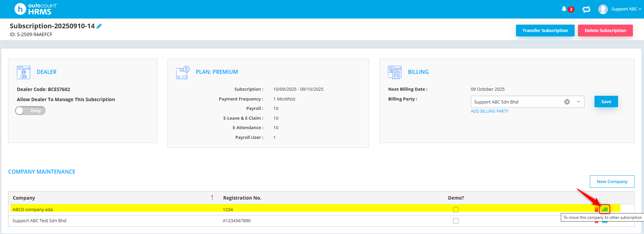Tick Demo checkbox for Support ABC Test
Viewport: 644px width, 234px height.
tap(456, 221)
